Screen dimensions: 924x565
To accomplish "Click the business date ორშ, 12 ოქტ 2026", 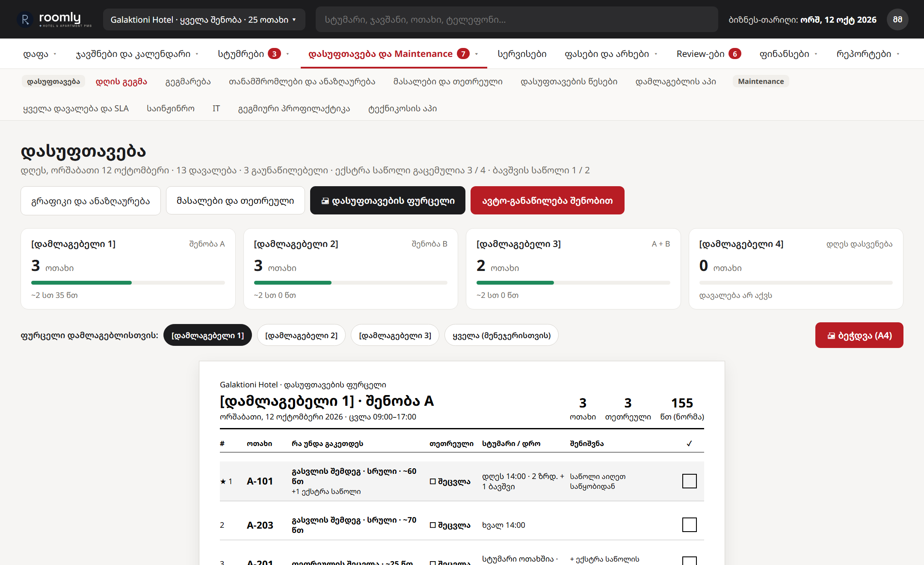I will [838, 20].
